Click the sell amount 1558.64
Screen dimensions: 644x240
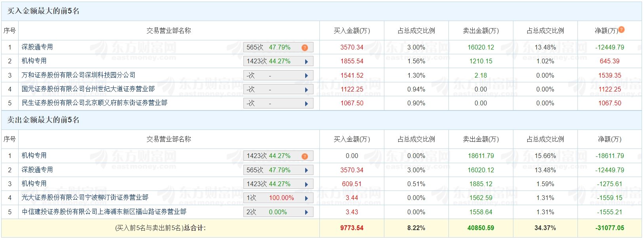coord(481,212)
